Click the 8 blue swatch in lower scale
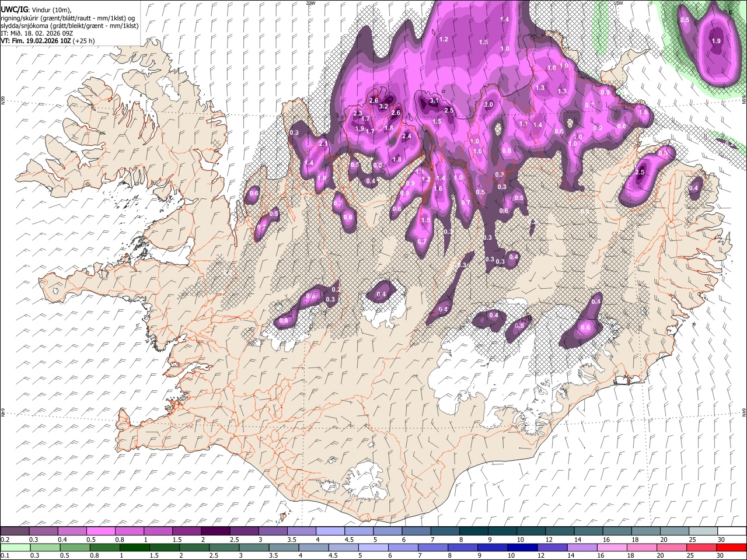747x560 pixels. click(462, 548)
